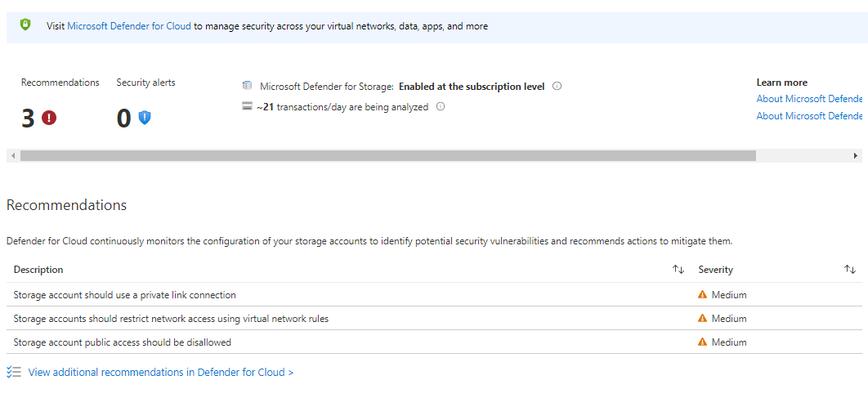Sort recommendations by Severity column arrows

click(850, 270)
